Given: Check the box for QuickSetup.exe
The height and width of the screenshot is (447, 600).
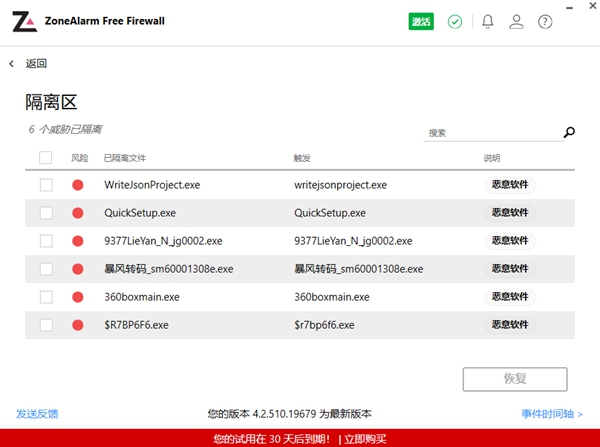Looking at the screenshot, I should (x=46, y=213).
